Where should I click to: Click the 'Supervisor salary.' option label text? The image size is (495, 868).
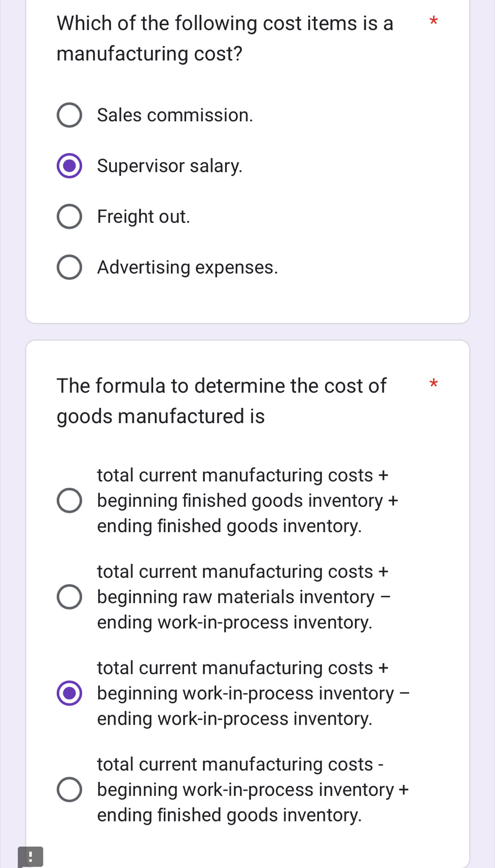tap(170, 166)
